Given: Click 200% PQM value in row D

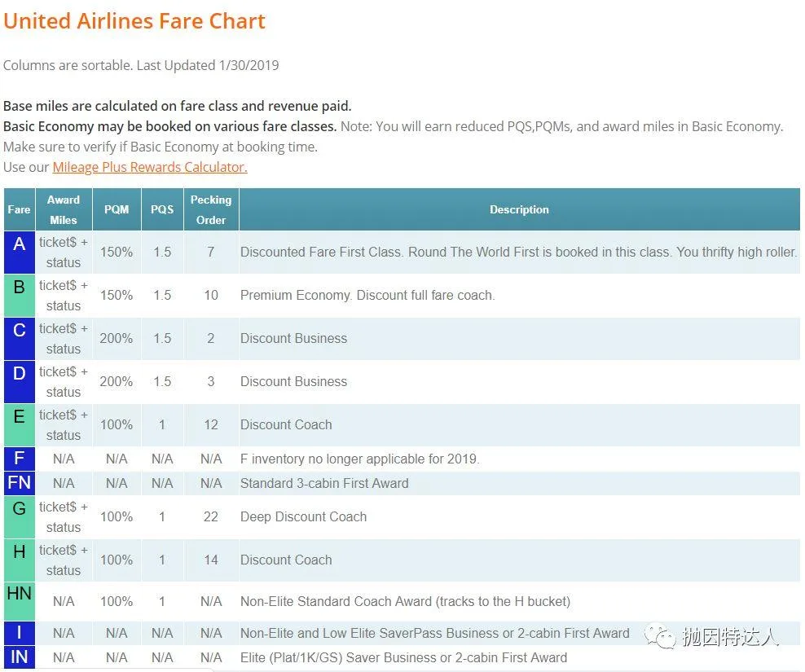Looking at the screenshot, I should click(117, 381).
